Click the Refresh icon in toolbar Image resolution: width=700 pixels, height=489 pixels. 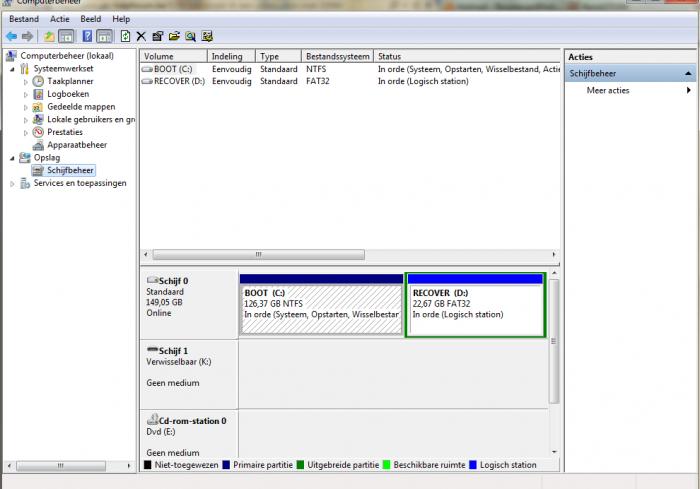[x=125, y=36]
